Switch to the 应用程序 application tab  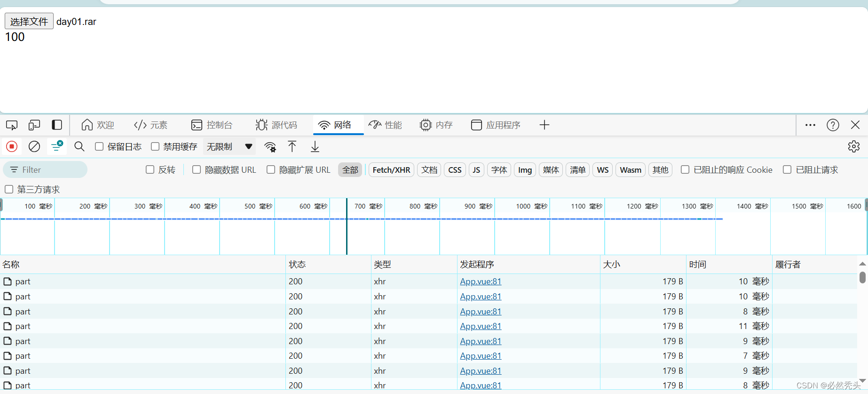click(496, 125)
